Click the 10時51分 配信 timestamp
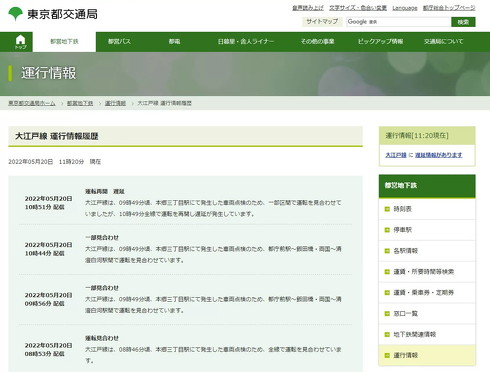Image resolution: width=490 pixels, height=372 pixels. [x=44, y=207]
